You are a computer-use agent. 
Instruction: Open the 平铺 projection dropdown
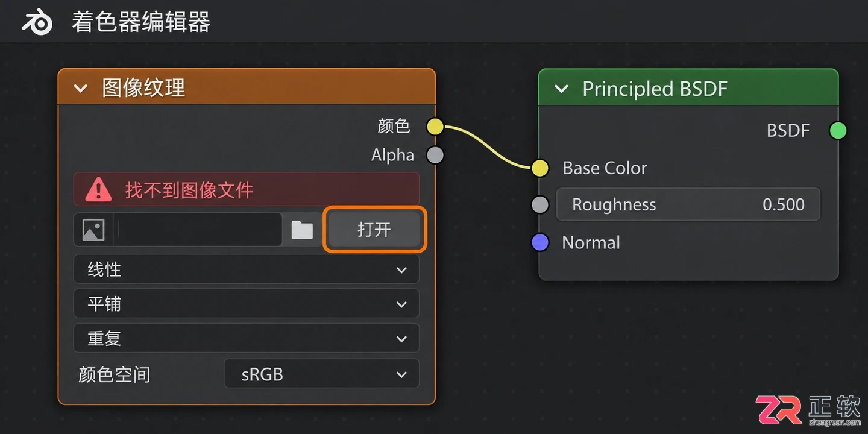coord(246,304)
